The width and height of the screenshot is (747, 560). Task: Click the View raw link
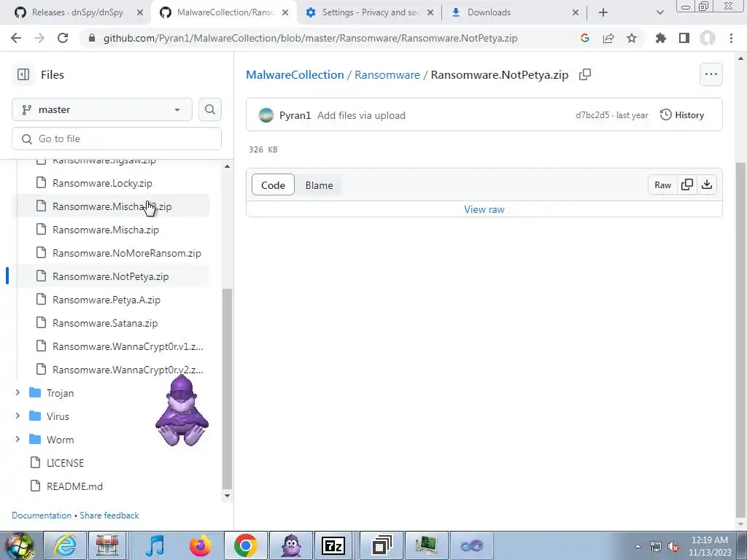click(x=484, y=209)
